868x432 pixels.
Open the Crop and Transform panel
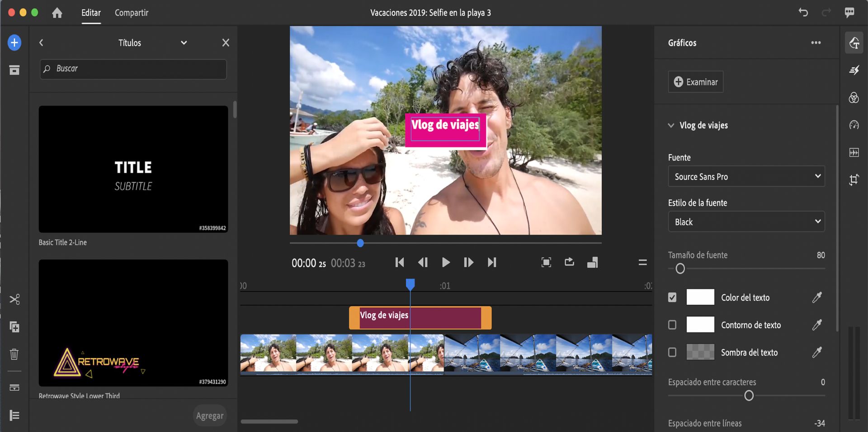[x=854, y=179]
